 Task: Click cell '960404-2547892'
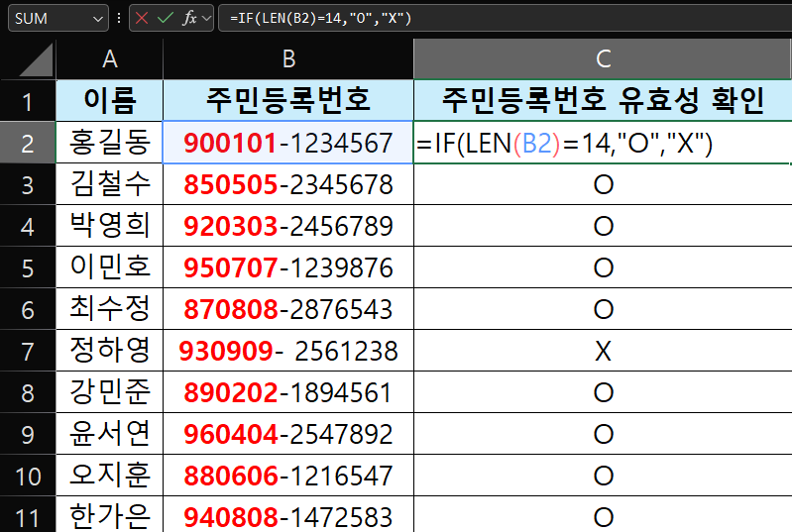[288, 434]
